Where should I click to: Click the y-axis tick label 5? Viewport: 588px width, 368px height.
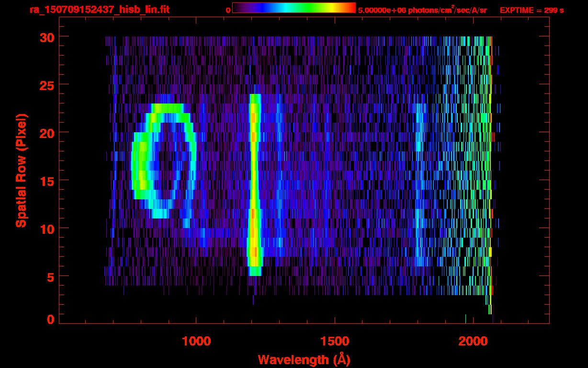(50, 276)
